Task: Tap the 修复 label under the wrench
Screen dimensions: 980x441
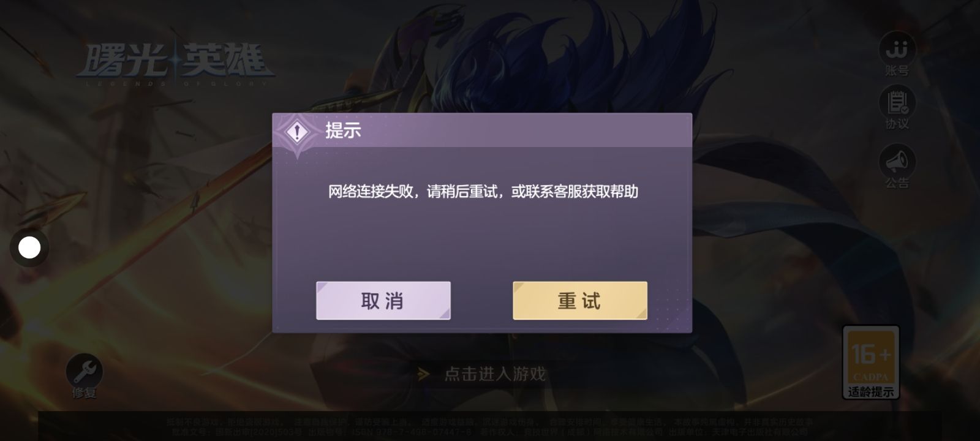Action: click(x=85, y=393)
